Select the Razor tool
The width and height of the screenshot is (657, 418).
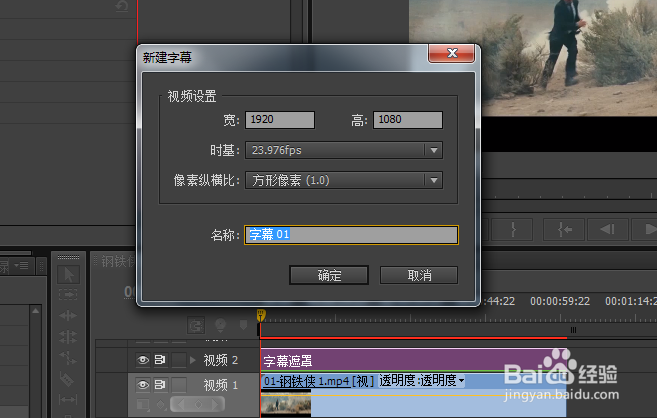point(67,379)
